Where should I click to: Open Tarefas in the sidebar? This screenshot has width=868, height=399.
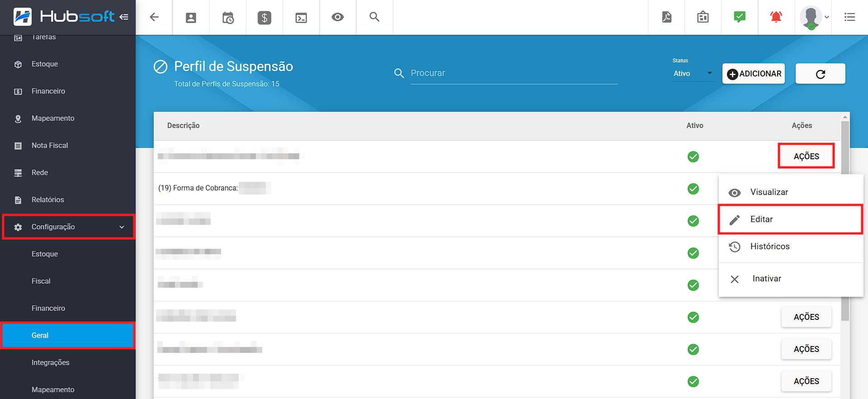[x=68, y=38]
